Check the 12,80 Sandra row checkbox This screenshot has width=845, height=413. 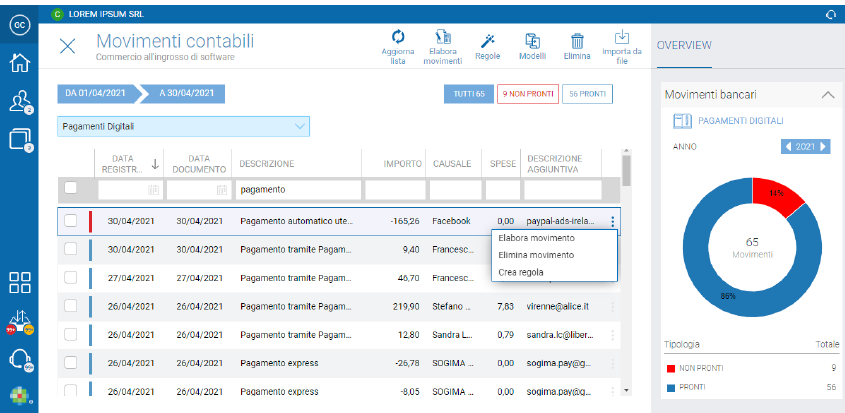click(71, 334)
